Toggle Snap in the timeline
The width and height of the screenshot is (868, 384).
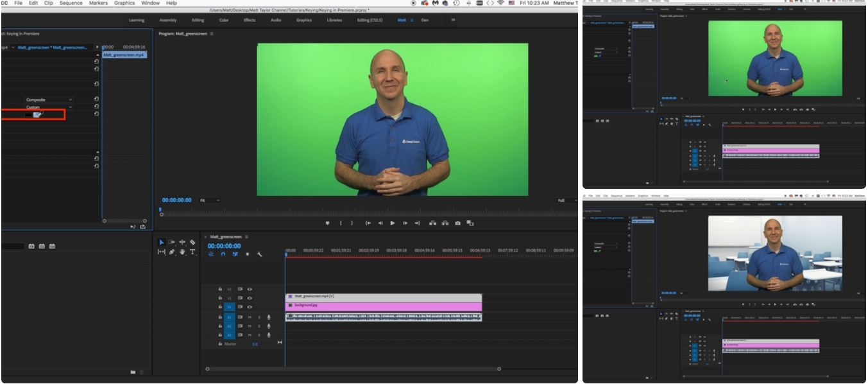point(223,254)
